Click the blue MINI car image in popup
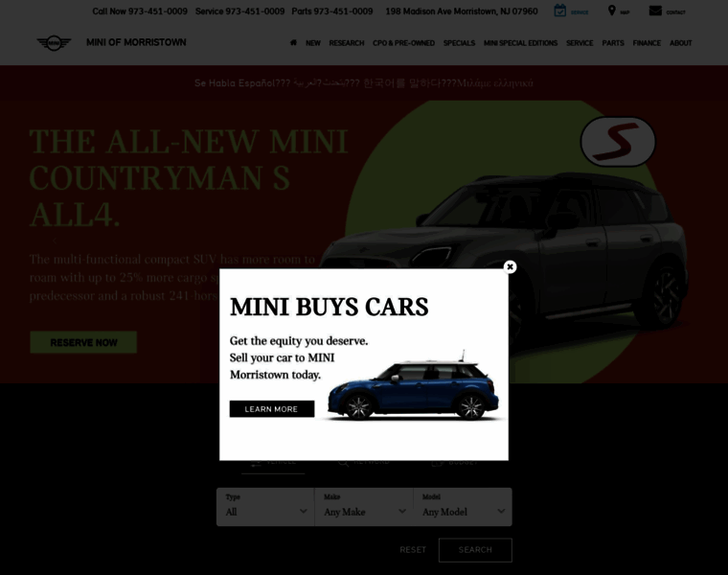 pos(413,386)
